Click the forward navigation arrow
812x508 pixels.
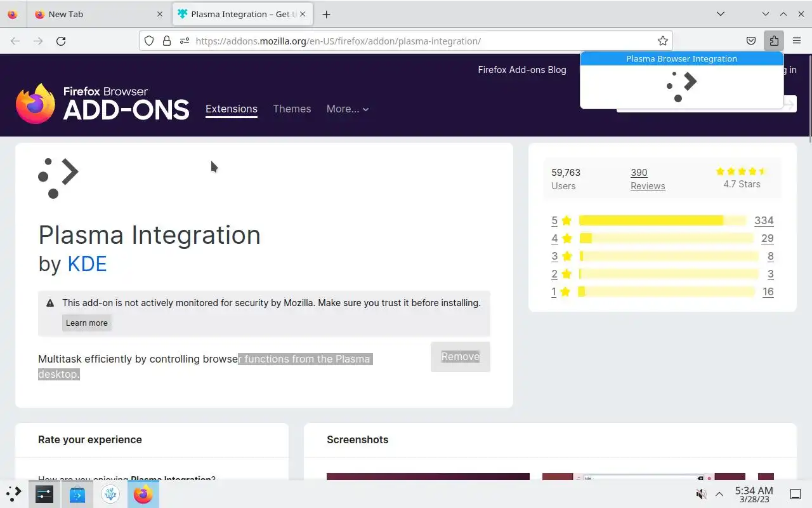pyautogui.click(x=38, y=41)
